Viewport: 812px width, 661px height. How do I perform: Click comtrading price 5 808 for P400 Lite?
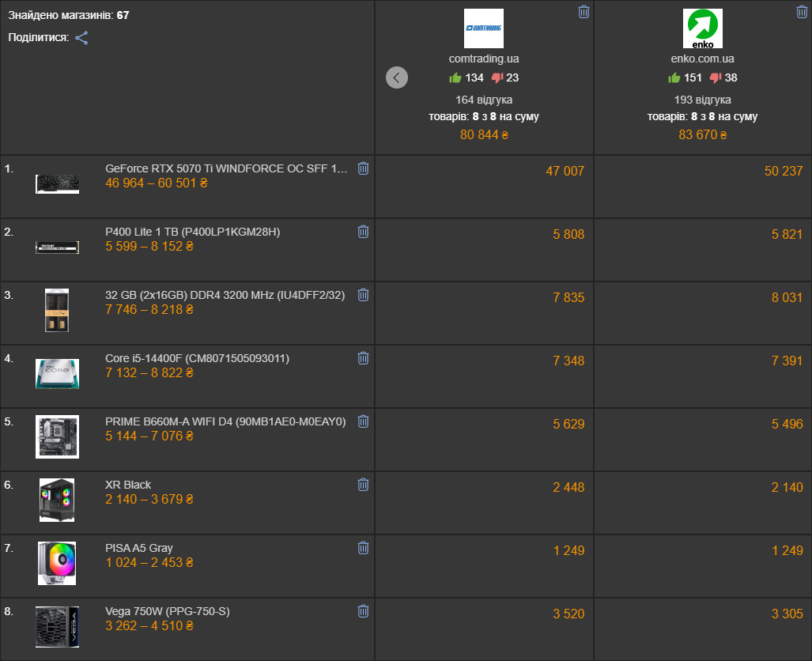point(568,234)
